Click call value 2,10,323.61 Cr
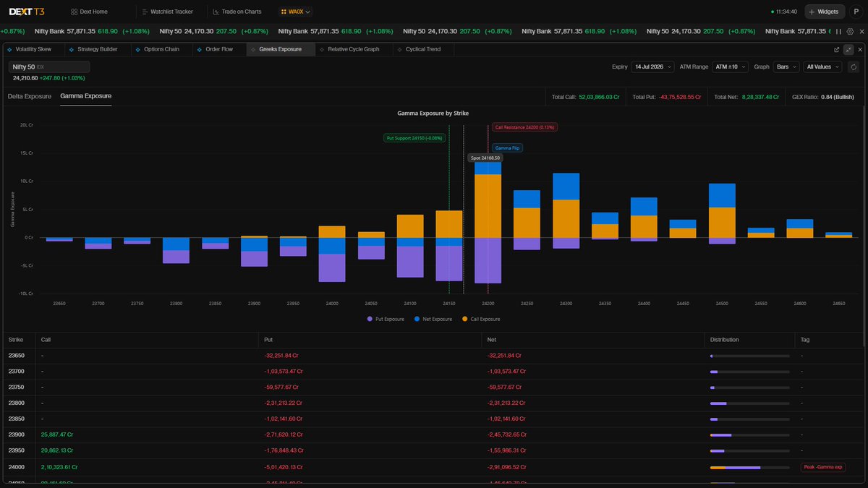The width and height of the screenshot is (868, 488). click(59, 467)
